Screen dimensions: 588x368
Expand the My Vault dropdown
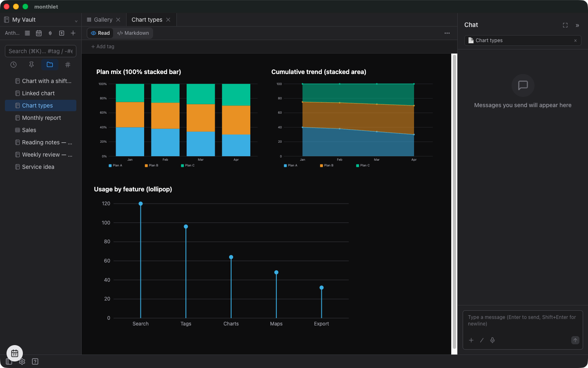pos(76,20)
